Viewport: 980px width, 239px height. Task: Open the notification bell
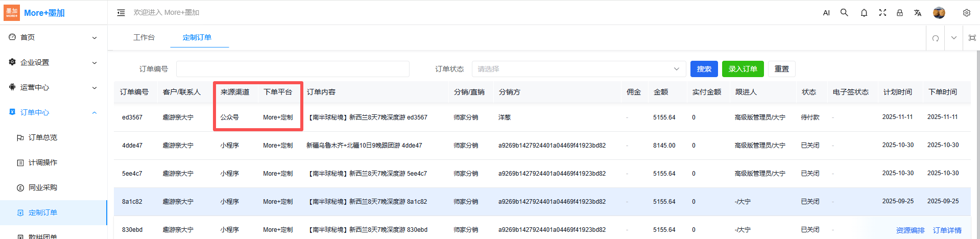pos(864,13)
